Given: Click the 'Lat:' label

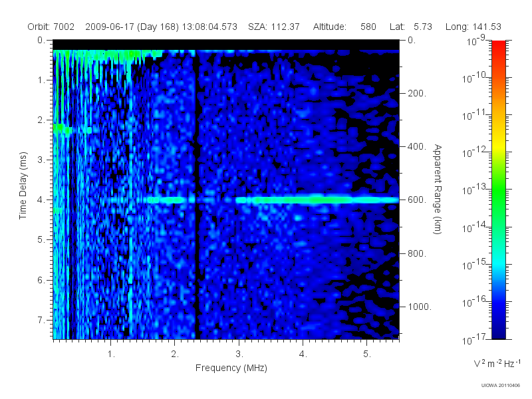Looking at the screenshot, I should coord(397,27).
